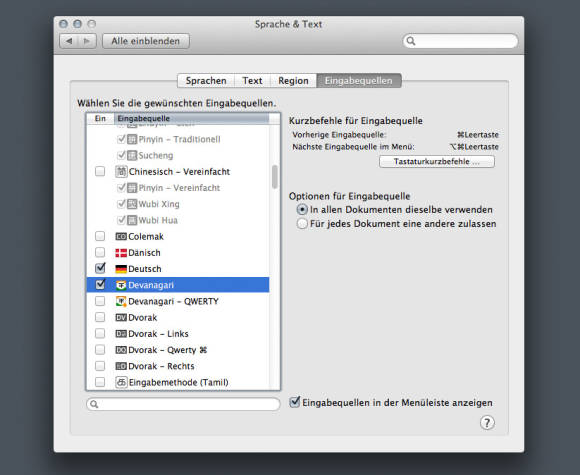Enable the Dänisch input source checkbox

point(100,252)
